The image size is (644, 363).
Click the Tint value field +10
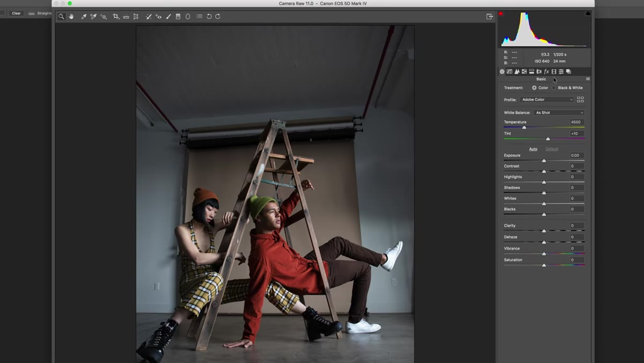pyautogui.click(x=576, y=134)
